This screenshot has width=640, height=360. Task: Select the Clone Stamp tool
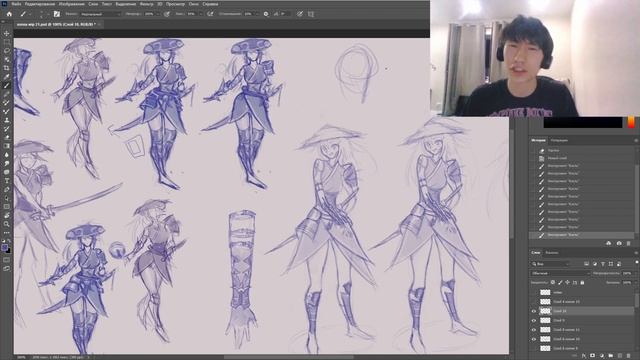pyautogui.click(x=7, y=120)
